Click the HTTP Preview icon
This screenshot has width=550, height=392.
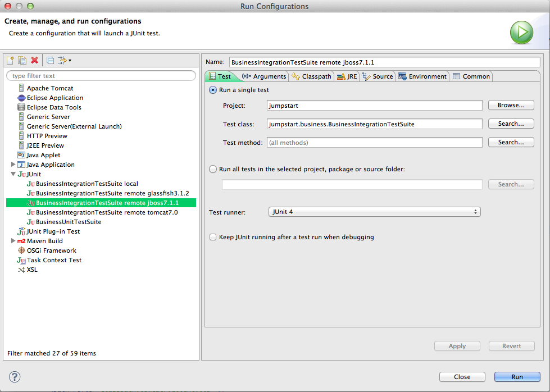coord(21,136)
